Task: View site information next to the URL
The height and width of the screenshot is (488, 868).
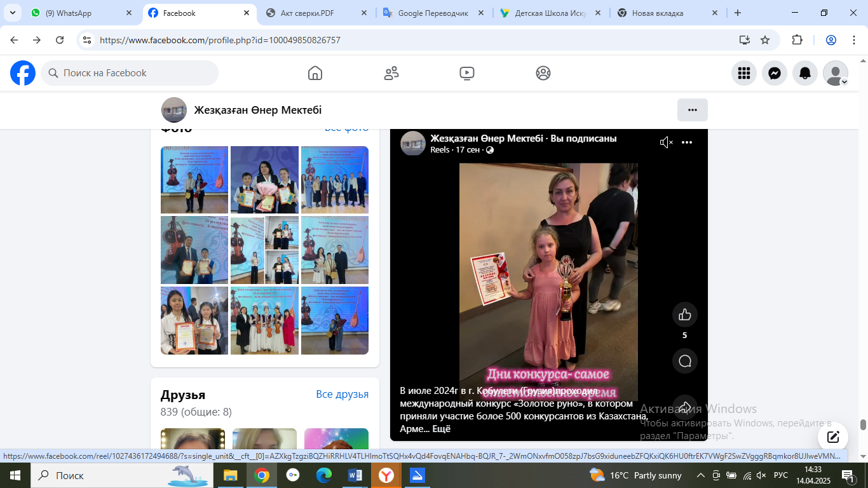Action: pos(87,40)
